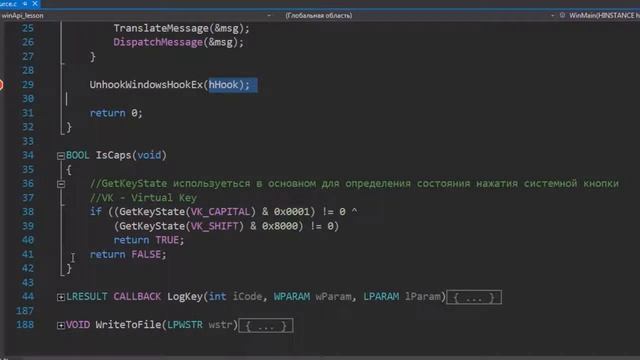
Task: Click TranslateMessage on line 25
Action: pyautogui.click(x=161, y=28)
